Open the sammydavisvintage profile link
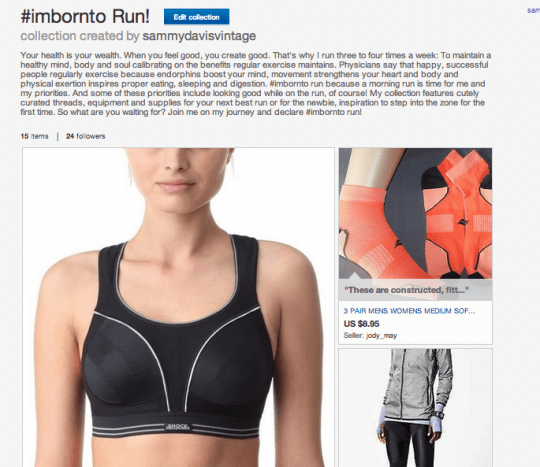 (x=199, y=36)
